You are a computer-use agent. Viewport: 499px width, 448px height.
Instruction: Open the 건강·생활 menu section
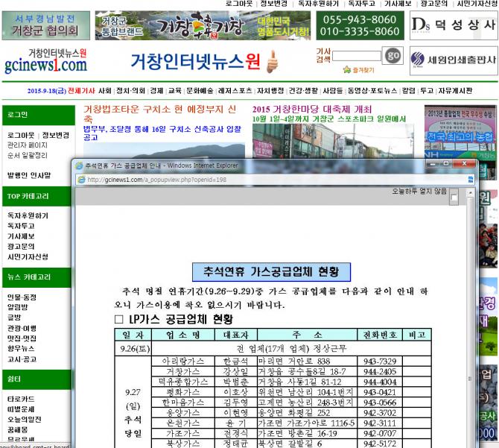(303, 91)
